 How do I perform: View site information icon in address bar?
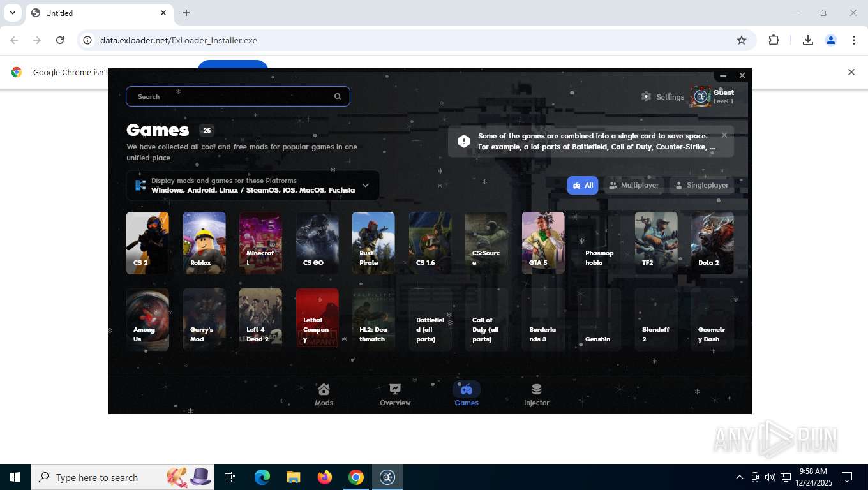tap(87, 40)
